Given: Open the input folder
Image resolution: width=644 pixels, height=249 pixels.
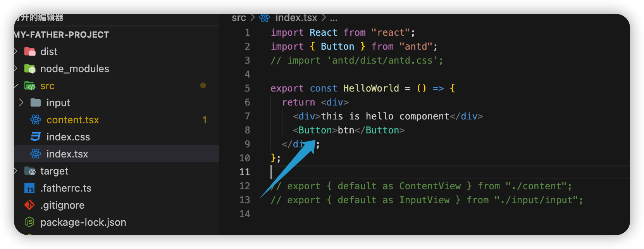Looking at the screenshot, I should [x=58, y=103].
